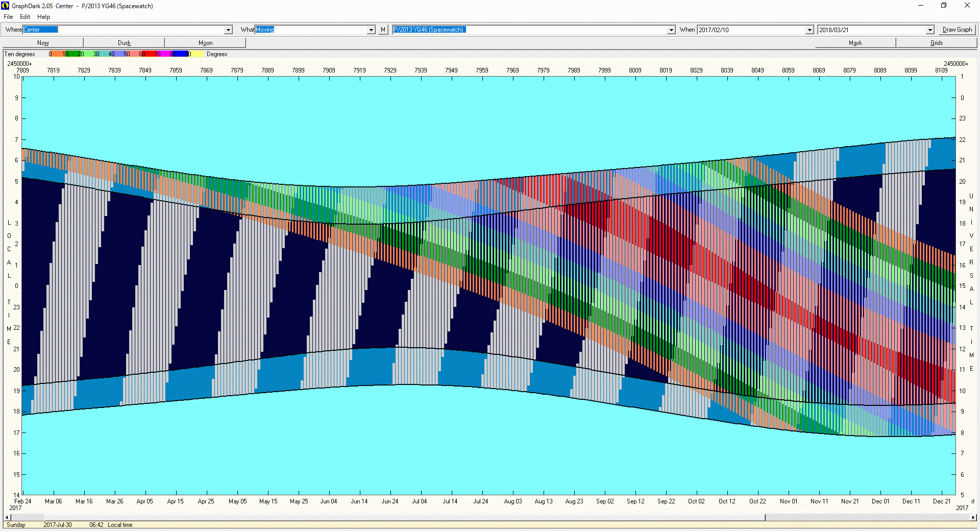Click the light green 20-30 degree legend swatch

point(88,54)
